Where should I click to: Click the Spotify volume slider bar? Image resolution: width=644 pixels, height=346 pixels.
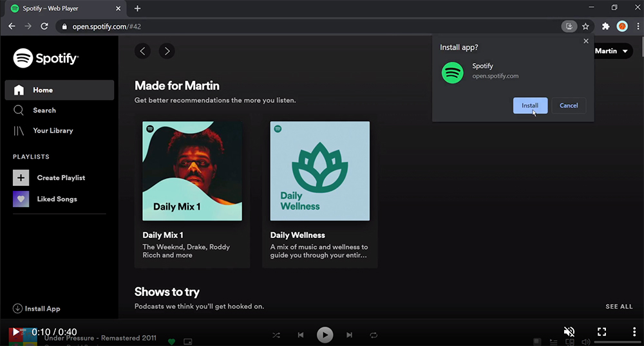[x=618, y=342]
